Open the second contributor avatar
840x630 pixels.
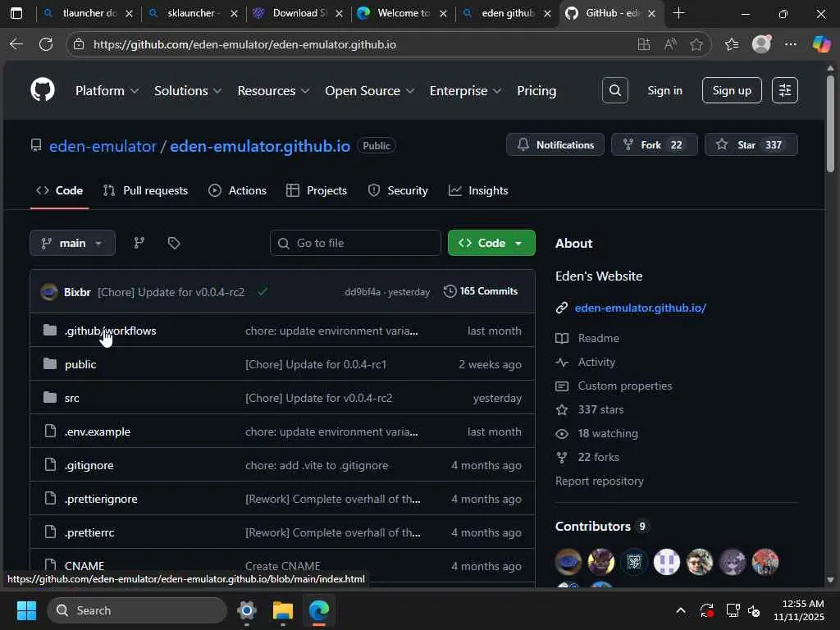coord(601,562)
